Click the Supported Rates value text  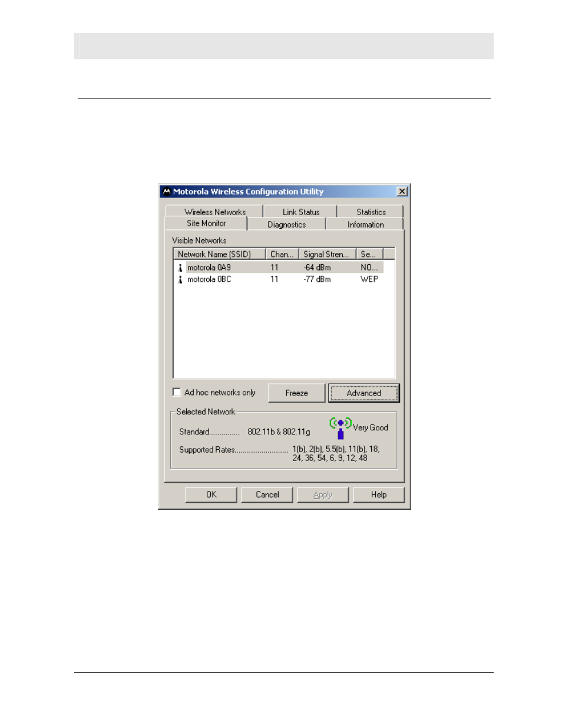pyautogui.click(x=336, y=453)
